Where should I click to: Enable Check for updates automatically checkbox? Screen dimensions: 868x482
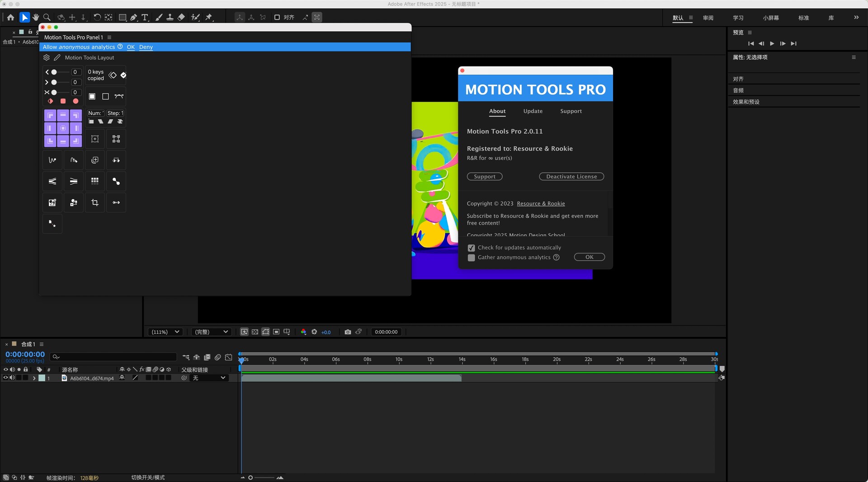click(x=471, y=248)
